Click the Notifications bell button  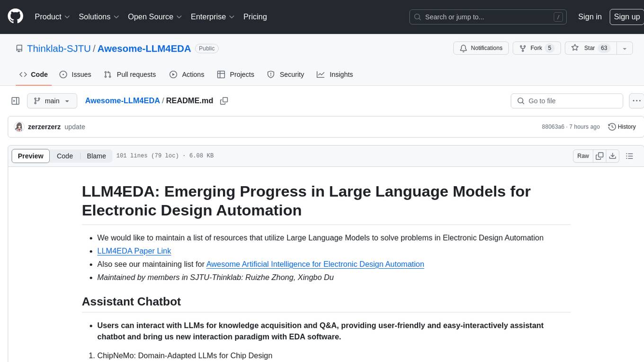pos(481,48)
